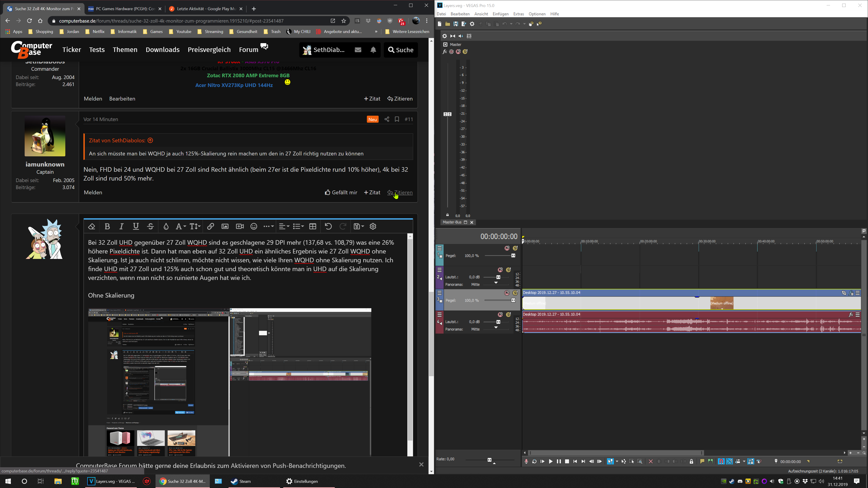Click Bearbeiten on SethDiabolos post
Viewport: 868px width, 488px height.
(x=122, y=99)
